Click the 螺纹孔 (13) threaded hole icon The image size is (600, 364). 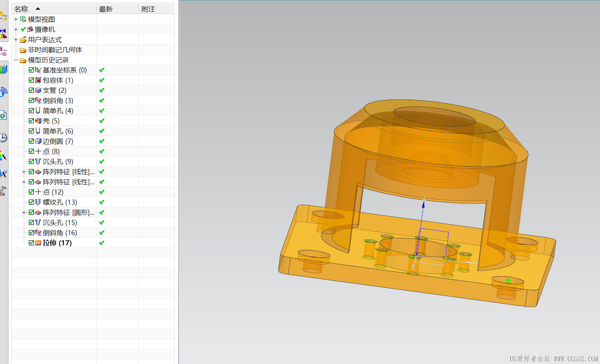(38, 202)
